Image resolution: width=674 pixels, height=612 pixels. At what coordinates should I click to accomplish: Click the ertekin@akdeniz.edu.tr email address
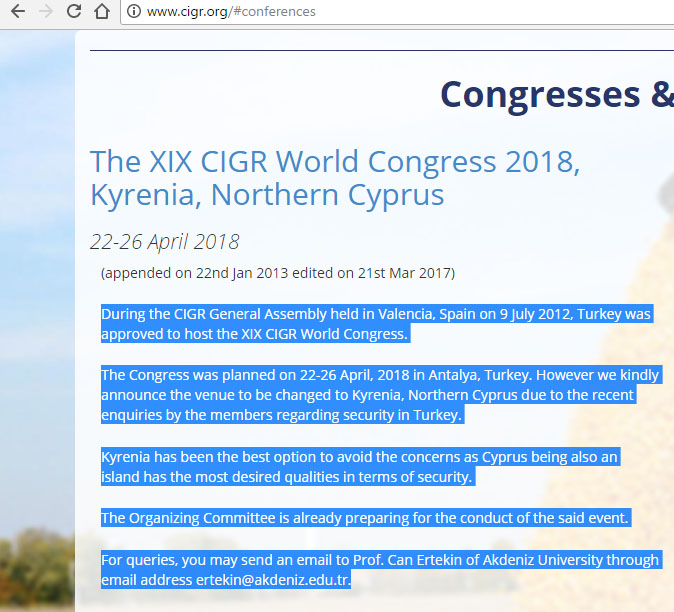click(x=273, y=580)
